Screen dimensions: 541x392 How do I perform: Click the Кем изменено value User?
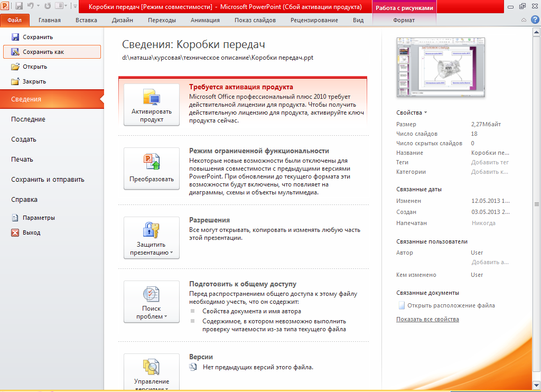click(477, 275)
